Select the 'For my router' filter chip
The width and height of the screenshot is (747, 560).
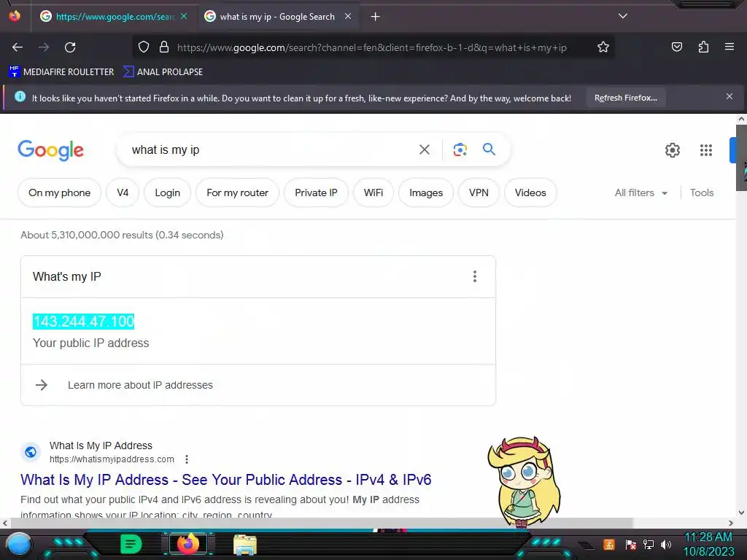tap(237, 192)
